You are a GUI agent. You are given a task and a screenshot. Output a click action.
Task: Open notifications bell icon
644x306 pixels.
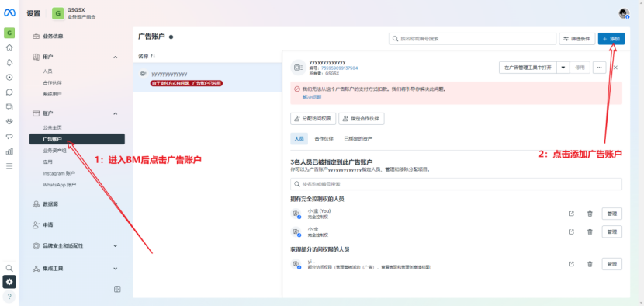click(9, 62)
